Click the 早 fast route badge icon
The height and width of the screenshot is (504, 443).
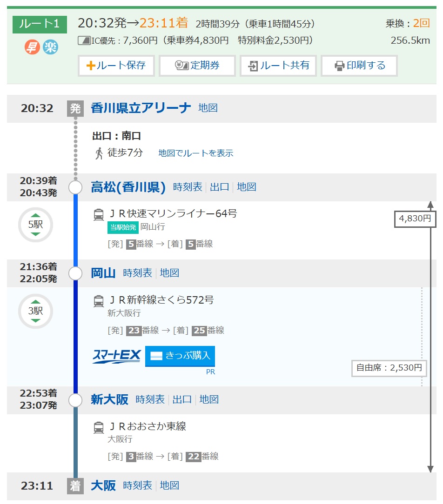click(32, 47)
